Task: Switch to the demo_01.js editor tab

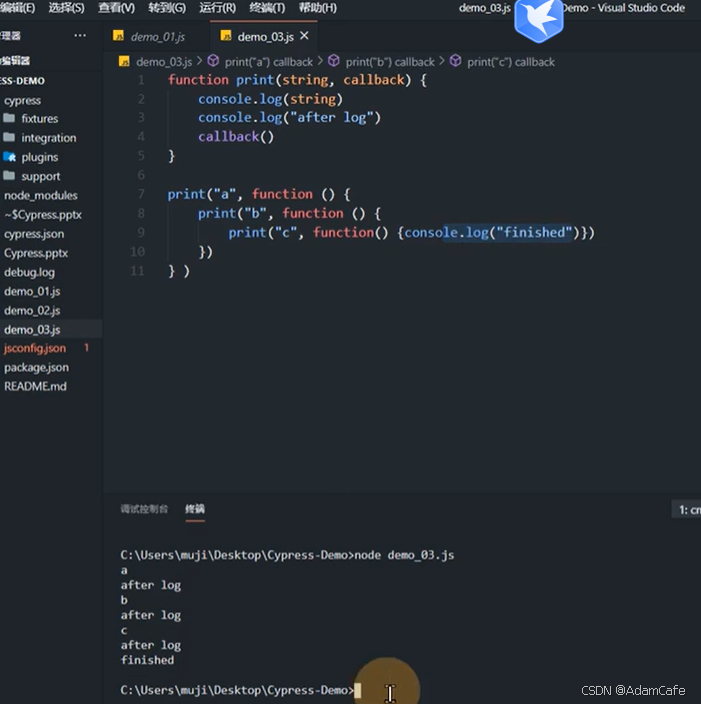Action: click(x=157, y=37)
